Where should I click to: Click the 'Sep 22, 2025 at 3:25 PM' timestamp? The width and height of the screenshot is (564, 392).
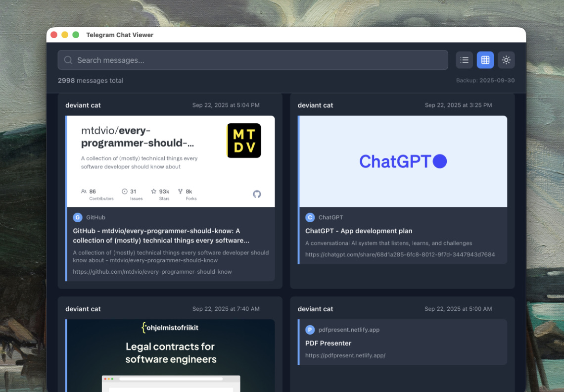(458, 105)
